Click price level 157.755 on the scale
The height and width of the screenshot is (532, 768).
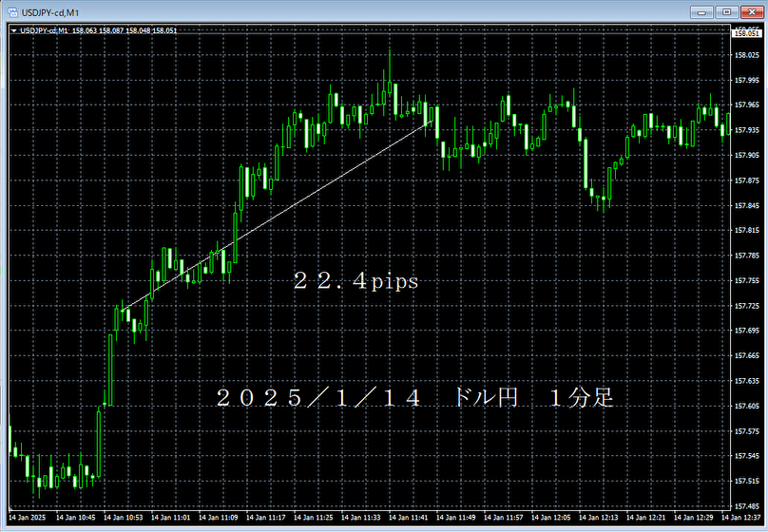[x=746, y=280]
